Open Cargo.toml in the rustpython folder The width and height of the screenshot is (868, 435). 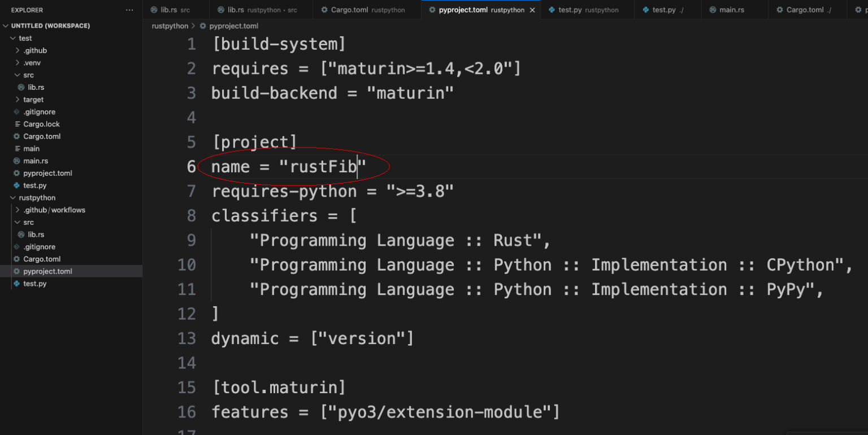click(42, 259)
